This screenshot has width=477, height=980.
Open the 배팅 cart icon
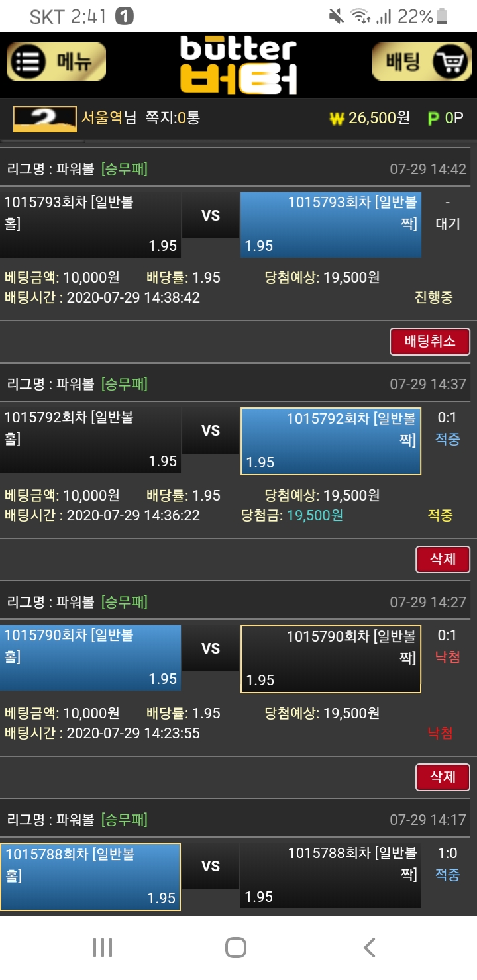421,62
